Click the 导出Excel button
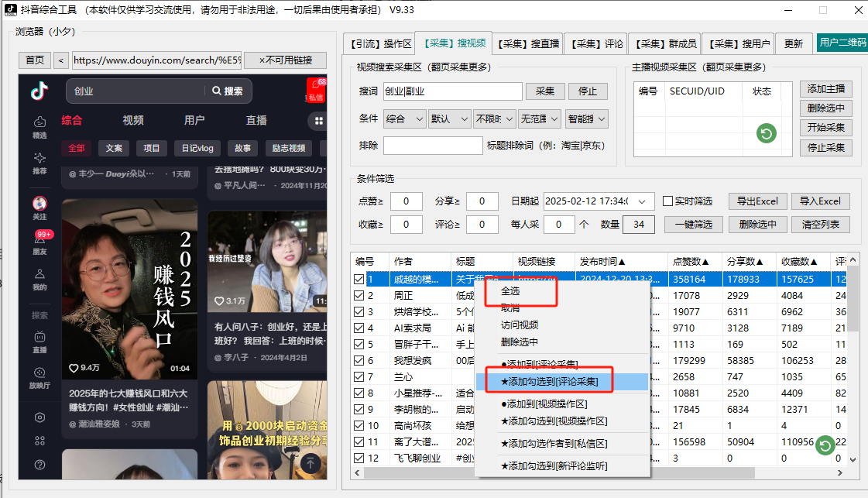 tap(756, 201)
